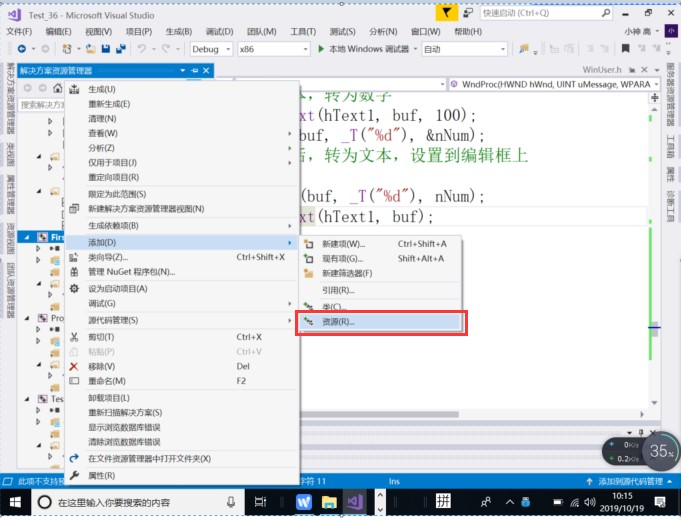Image resolution: width=681 pixels, height=520 pixels.
Task: Open the 自动 dropdown in toolbar
Action: click(464, 49)
